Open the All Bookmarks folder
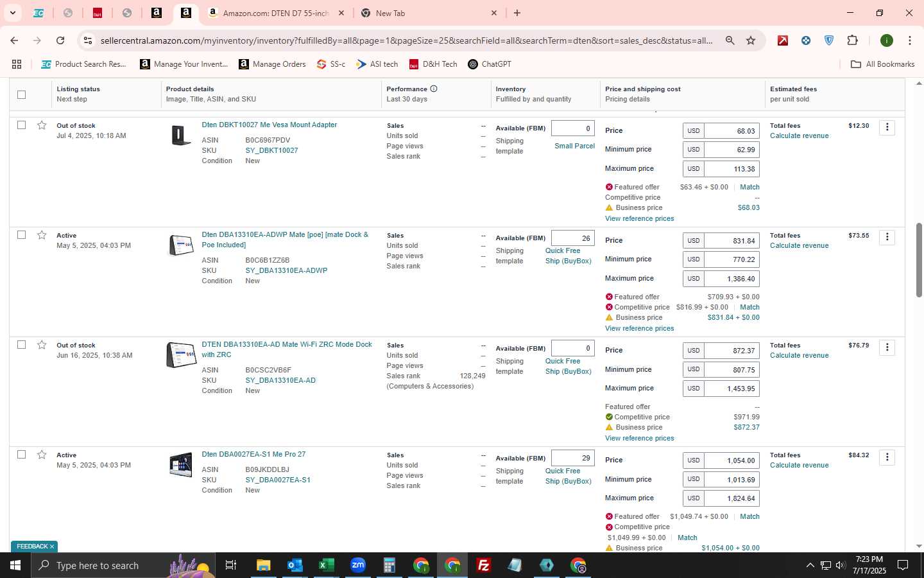The image size is (924, 578). point(882,64)
